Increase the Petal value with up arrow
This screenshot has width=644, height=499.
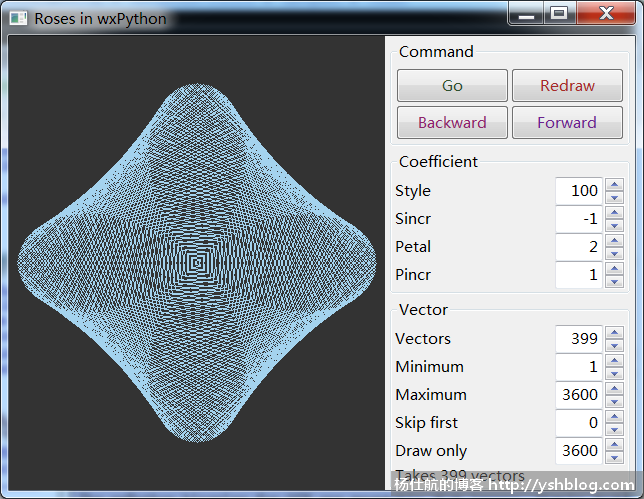614,240
